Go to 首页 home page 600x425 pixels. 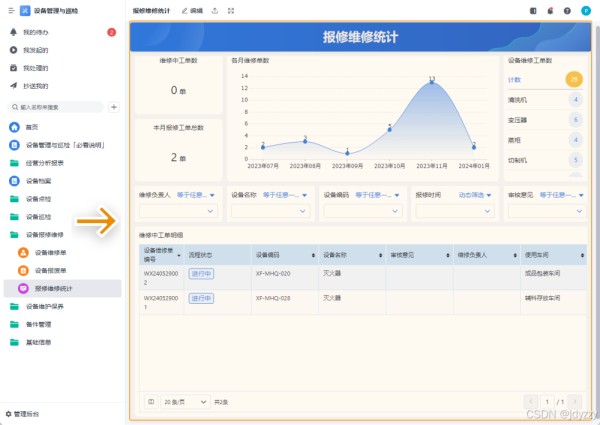pos(63,127)
